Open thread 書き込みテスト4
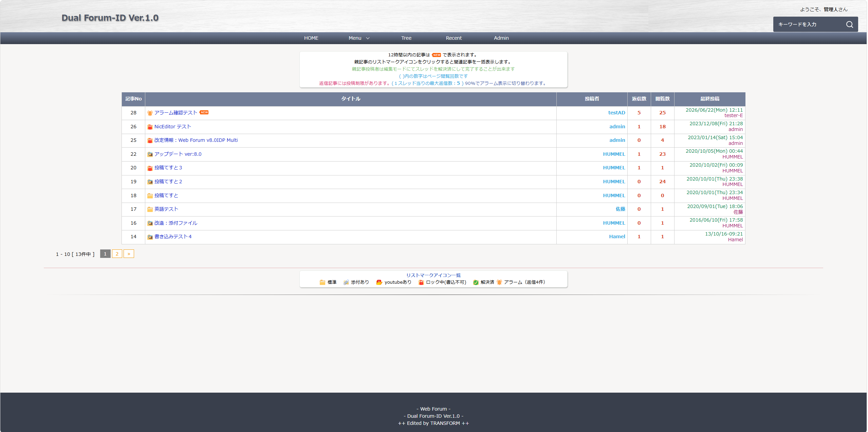This screenshot has height=432, width=868. coord(173,237)
